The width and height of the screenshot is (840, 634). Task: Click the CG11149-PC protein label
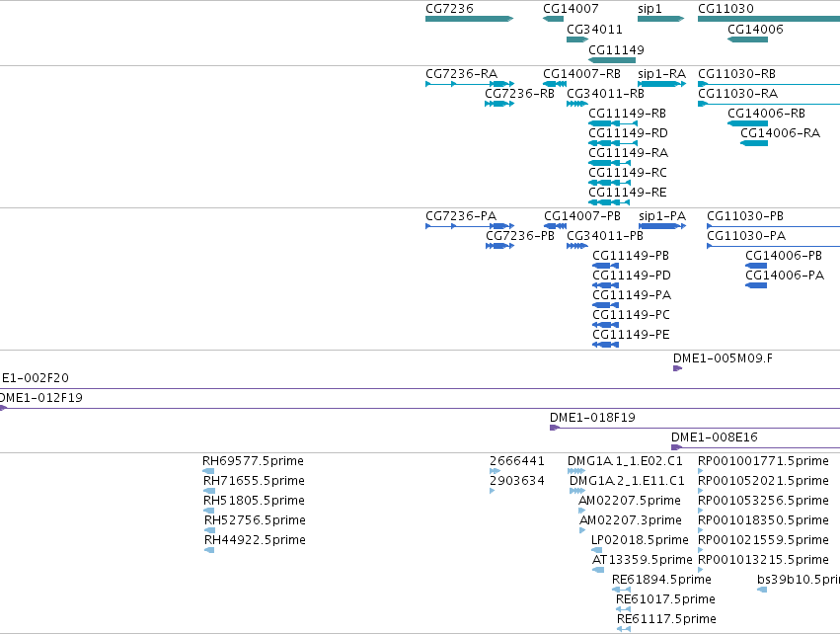(x=631, y=315)
